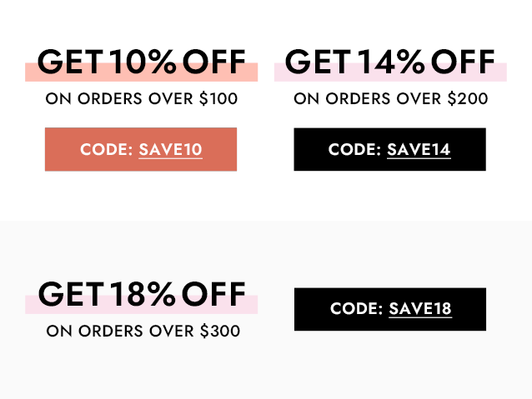Click the GET 14% OFF headline
Viewport: 532px width, 399px height.
tap(390, 62)
